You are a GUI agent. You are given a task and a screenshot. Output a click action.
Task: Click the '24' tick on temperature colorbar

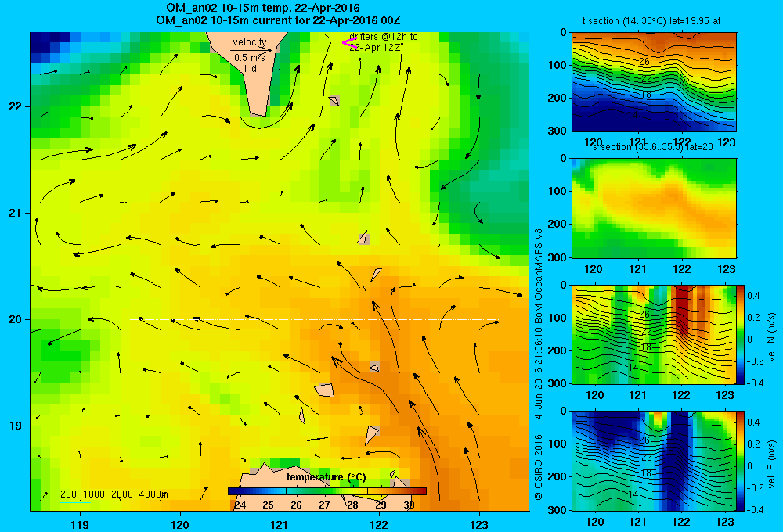(x=240, y=505)
